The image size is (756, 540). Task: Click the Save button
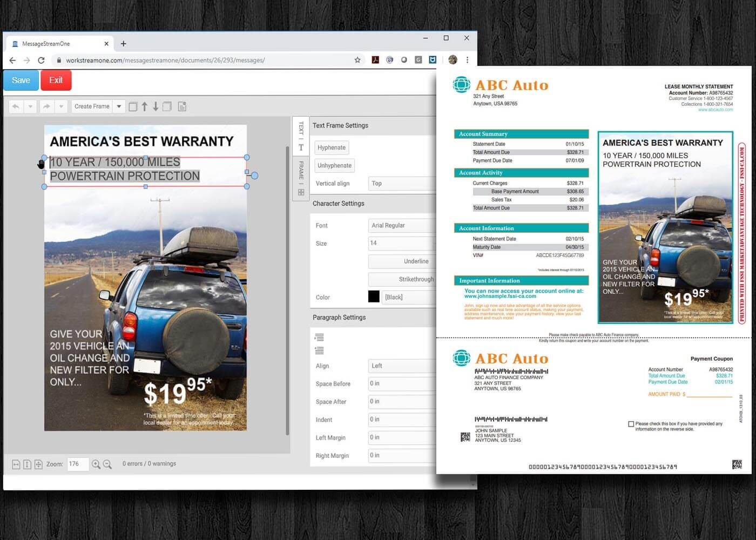[x=21, y=80]
